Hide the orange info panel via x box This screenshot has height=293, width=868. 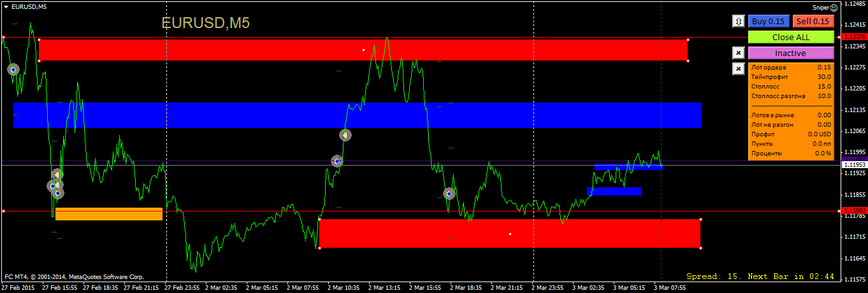(x=738, y=68)
